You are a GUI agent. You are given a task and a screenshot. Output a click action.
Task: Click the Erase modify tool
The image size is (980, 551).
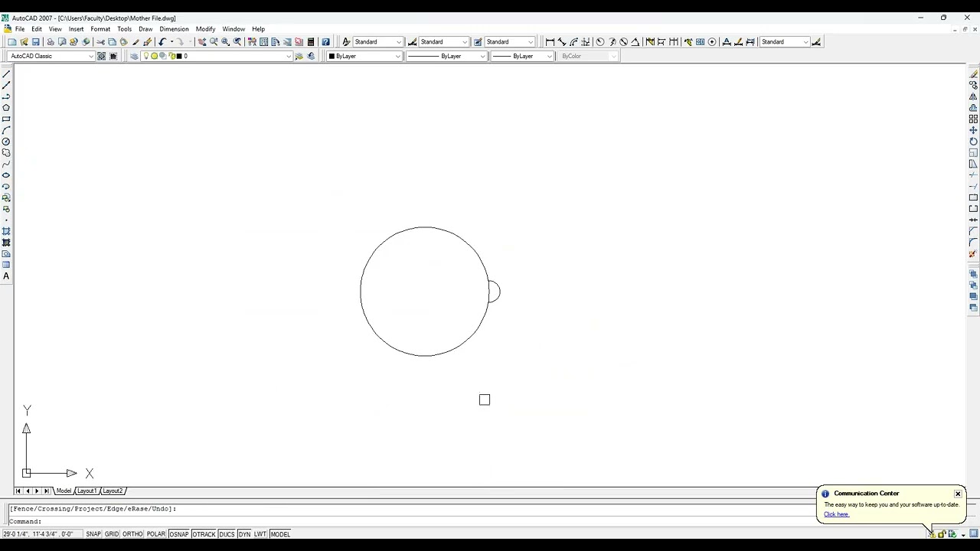pos(974,74)
